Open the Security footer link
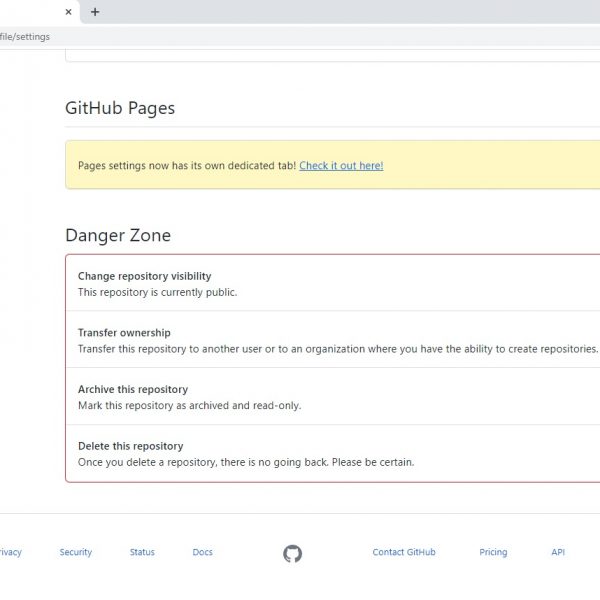 pos(75,552)
